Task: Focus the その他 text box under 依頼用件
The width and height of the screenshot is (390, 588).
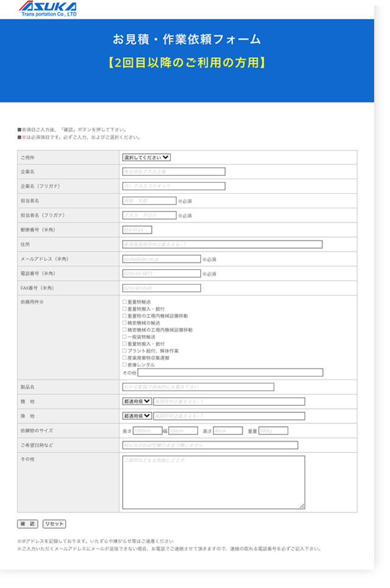Action: pos(230,372)
